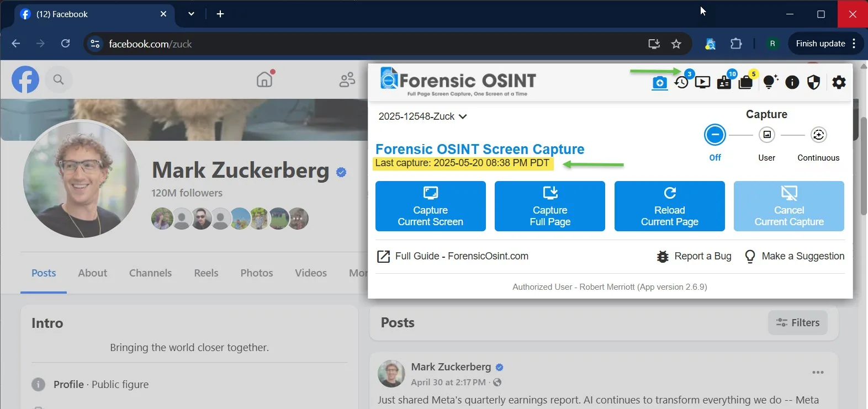868x409 pixels.
Task: Set capture mode to User
Action: click(x=766, y=135)
